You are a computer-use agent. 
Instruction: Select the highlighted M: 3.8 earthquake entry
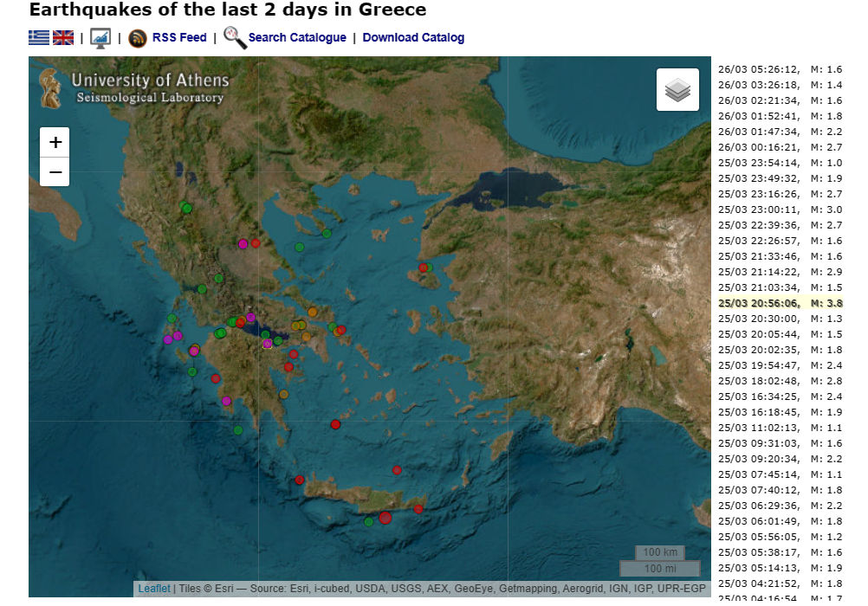(x=780, y=303)
